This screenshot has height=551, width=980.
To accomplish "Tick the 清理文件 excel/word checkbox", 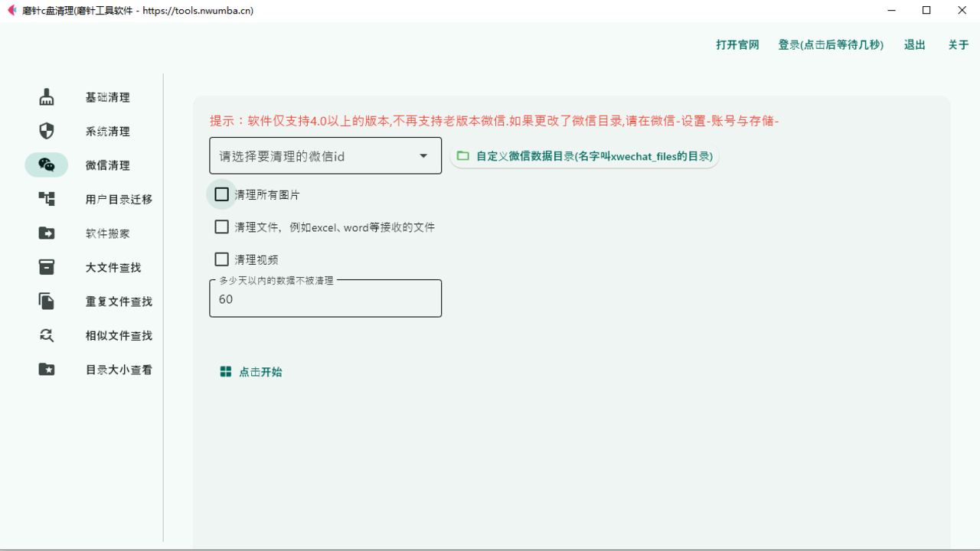I will pyautogui.click(x=222, y=227).
